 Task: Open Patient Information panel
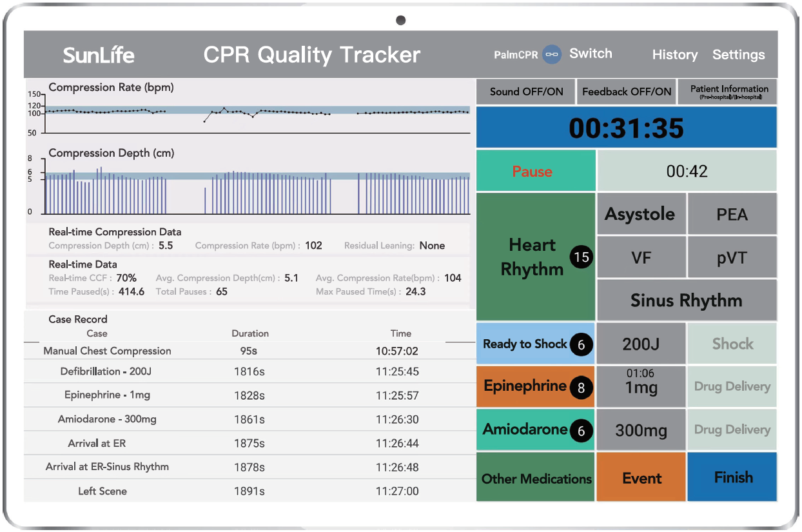[729, 92]
